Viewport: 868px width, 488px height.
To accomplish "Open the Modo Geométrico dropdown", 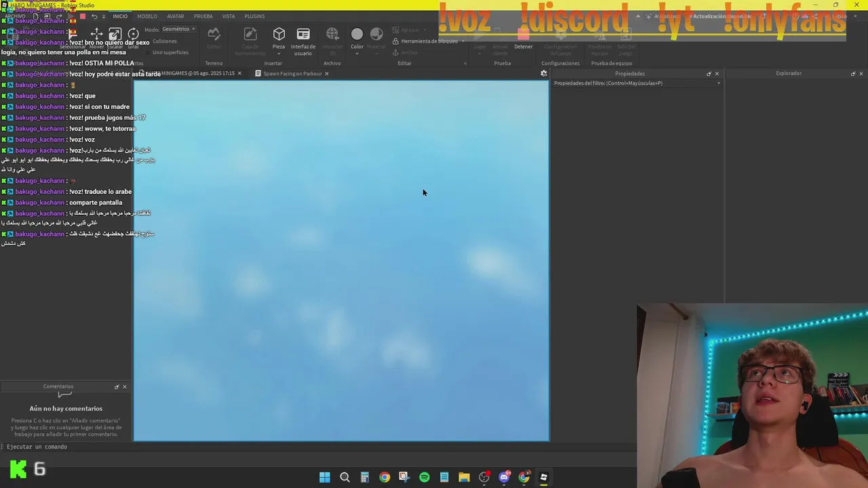I will (179, 29).
